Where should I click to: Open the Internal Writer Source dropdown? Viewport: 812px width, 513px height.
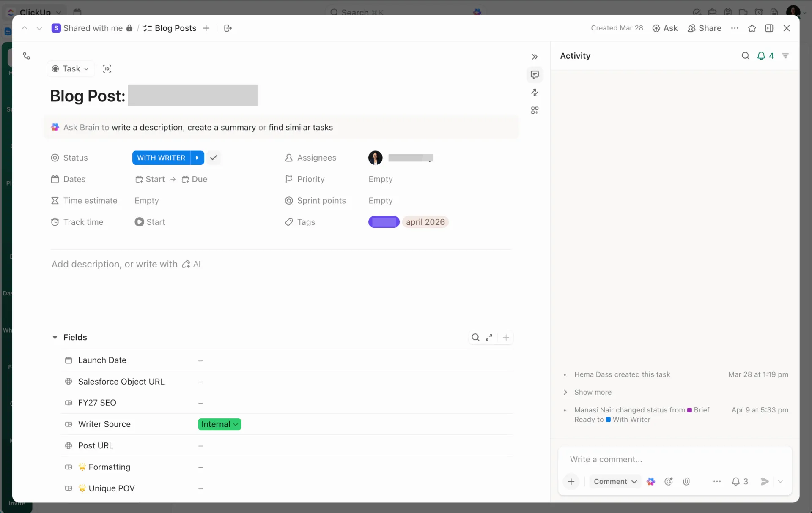[219, 424]
